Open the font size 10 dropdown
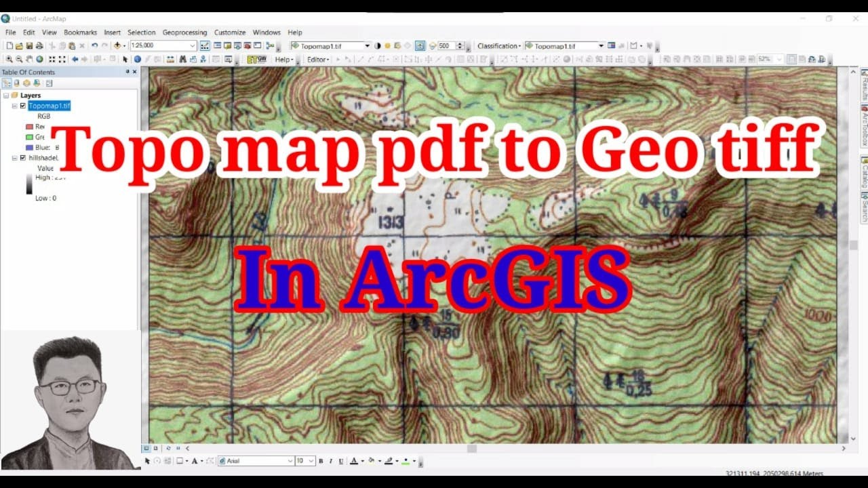The height and width of the screenshot is (488, 868). click(x=311, y=461)
